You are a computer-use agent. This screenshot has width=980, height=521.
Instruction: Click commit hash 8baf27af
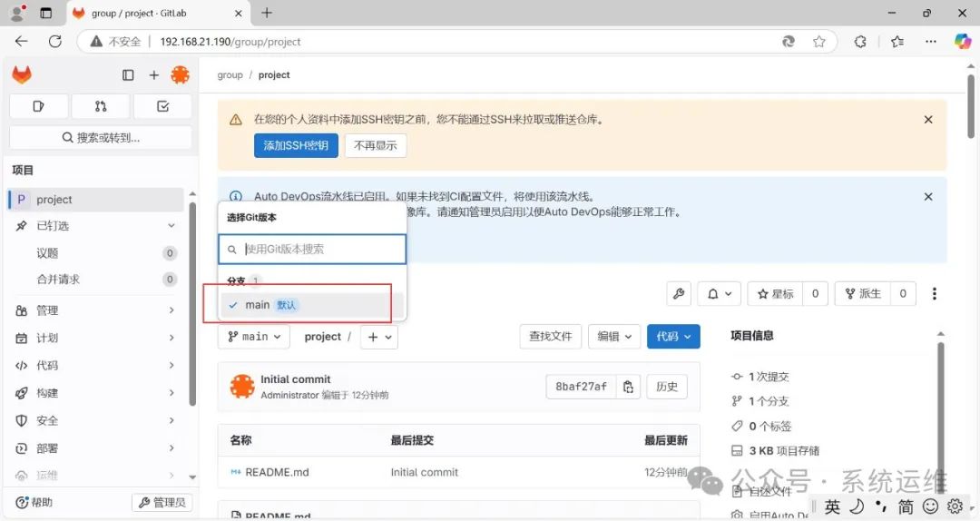[x=582, y=387]
